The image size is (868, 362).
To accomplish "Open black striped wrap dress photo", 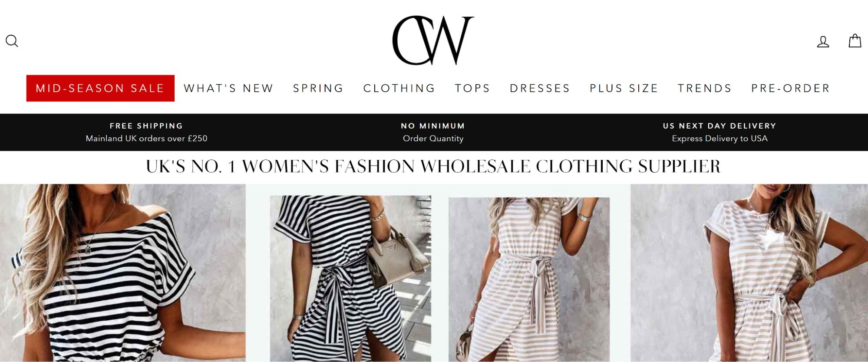I will (x=350, y=279).
